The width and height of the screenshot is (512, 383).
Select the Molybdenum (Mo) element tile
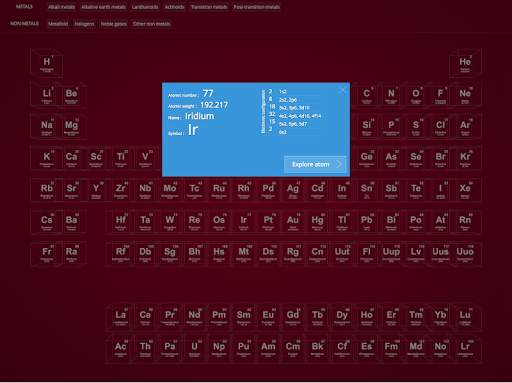tap(170, 190)
